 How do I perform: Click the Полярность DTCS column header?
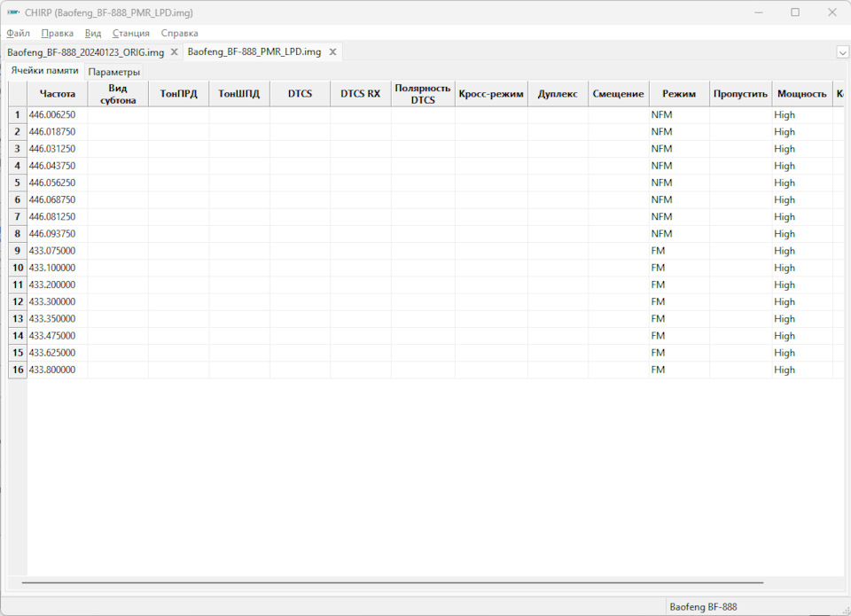pos(423,94)
